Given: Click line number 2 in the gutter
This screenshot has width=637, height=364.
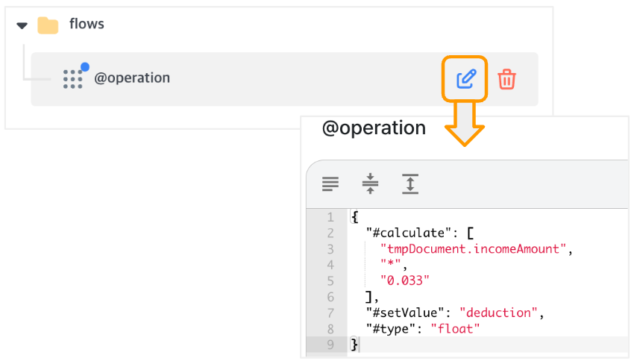Looking at the screenshot, I should tap(330, 233).
